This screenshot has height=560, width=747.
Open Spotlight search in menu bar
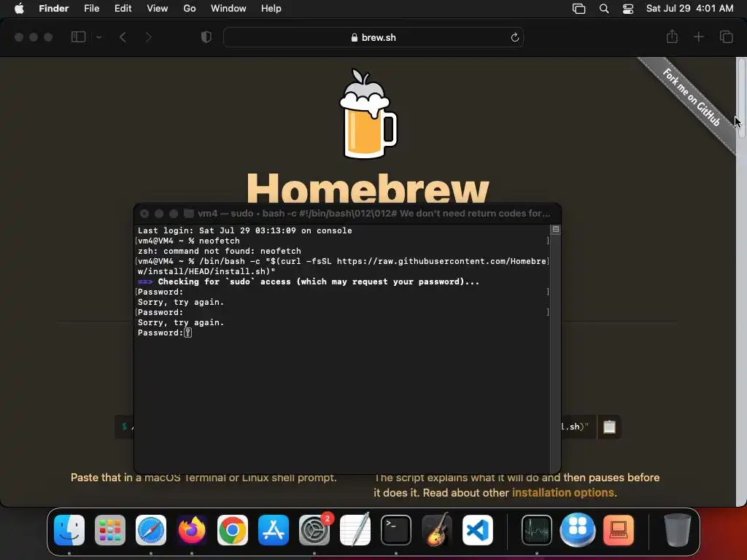point(603,9)
